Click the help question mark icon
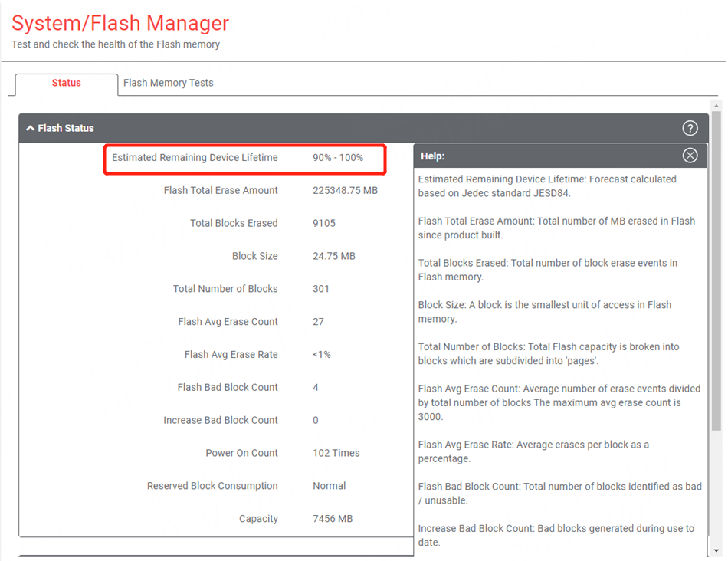The width and height of the screenshot is (728, 561). [690, 128]
